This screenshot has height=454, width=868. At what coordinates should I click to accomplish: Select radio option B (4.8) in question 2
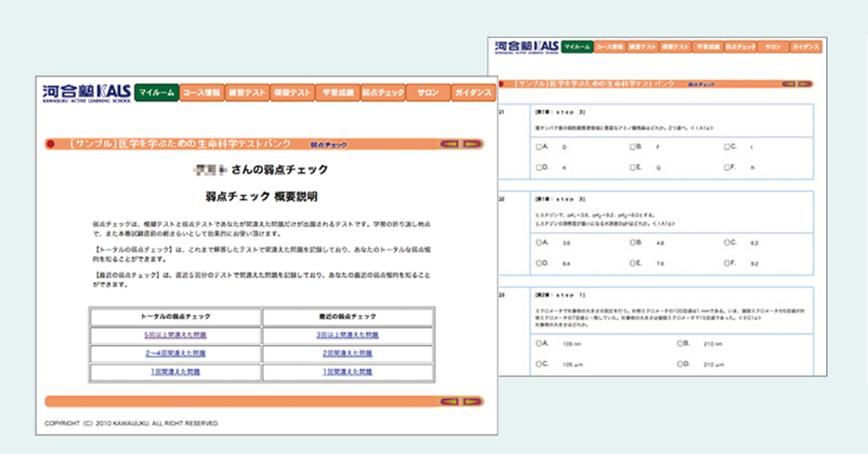click(x=631, y=244)
